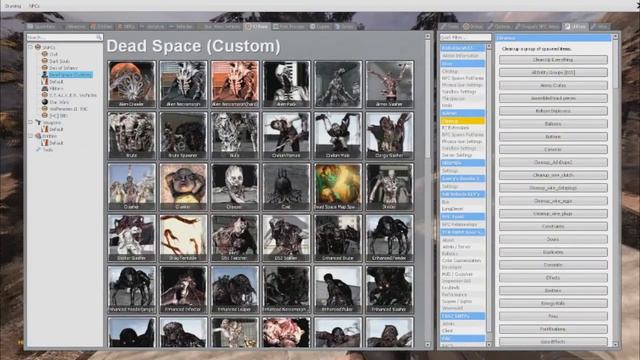Click the NPC grid scrollbar up arrow
The image size is (640, 360).
[428, 36]
